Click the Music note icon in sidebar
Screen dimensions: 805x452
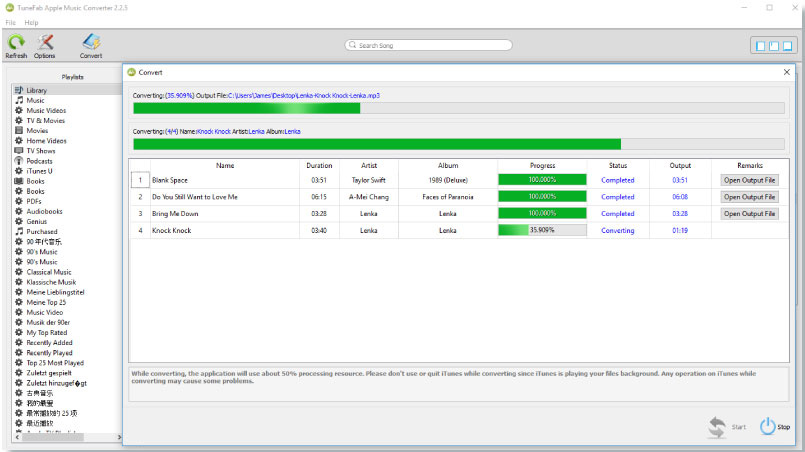click(x=19, y=100)
